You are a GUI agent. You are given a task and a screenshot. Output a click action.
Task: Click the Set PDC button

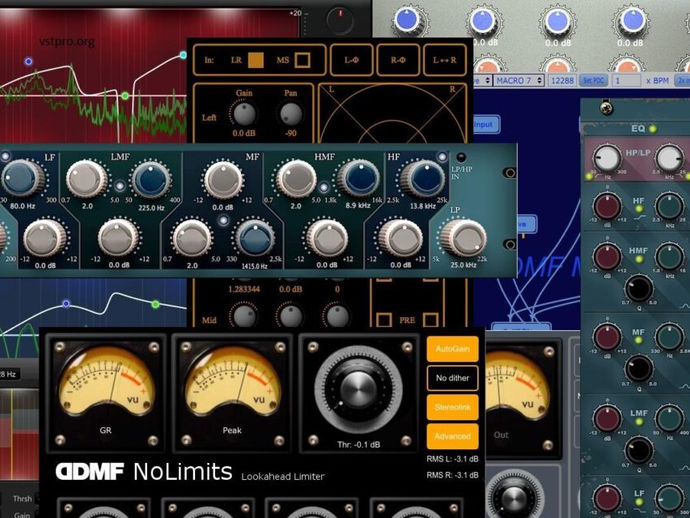point(593,81)
